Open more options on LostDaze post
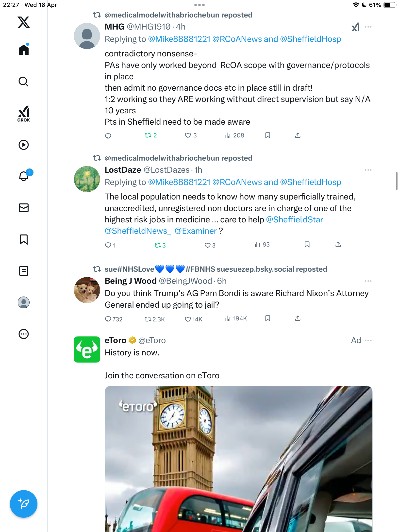 point(368,170)
